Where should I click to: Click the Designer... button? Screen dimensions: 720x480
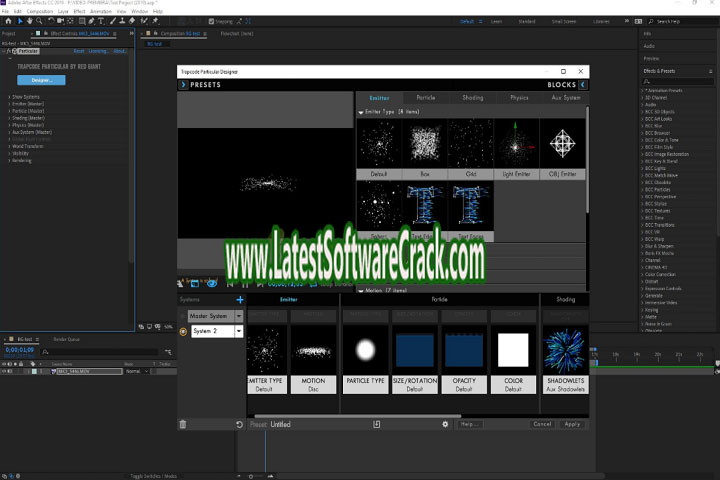tap(41, 80)
